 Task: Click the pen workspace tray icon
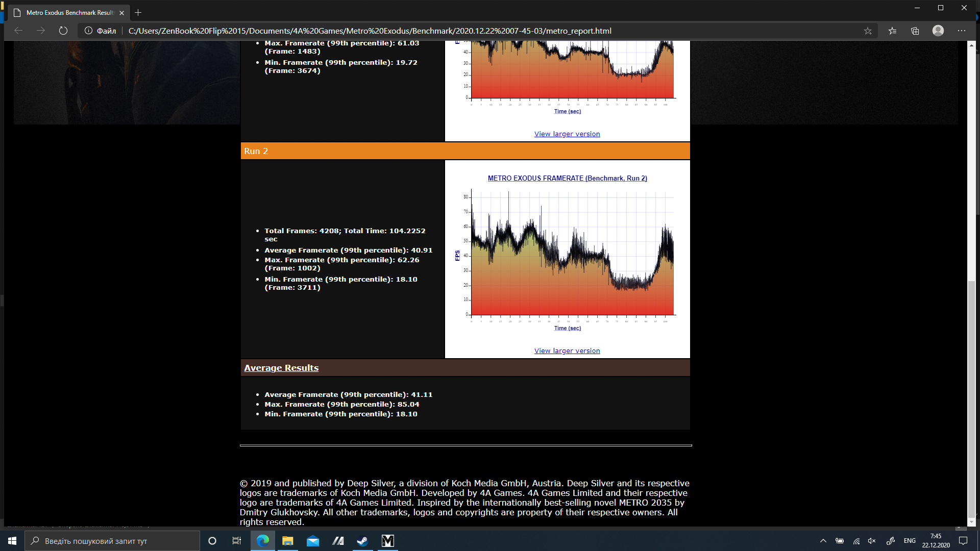tap(891, 541)
